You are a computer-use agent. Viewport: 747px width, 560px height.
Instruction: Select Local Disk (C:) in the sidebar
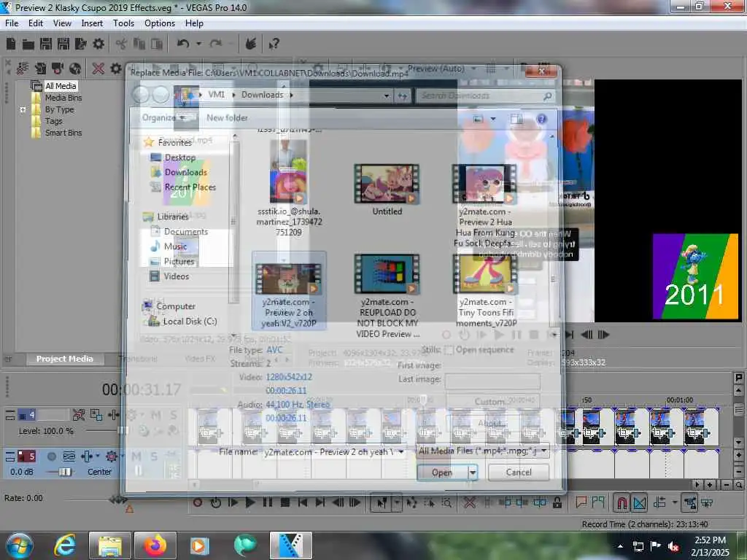point(190,322)
